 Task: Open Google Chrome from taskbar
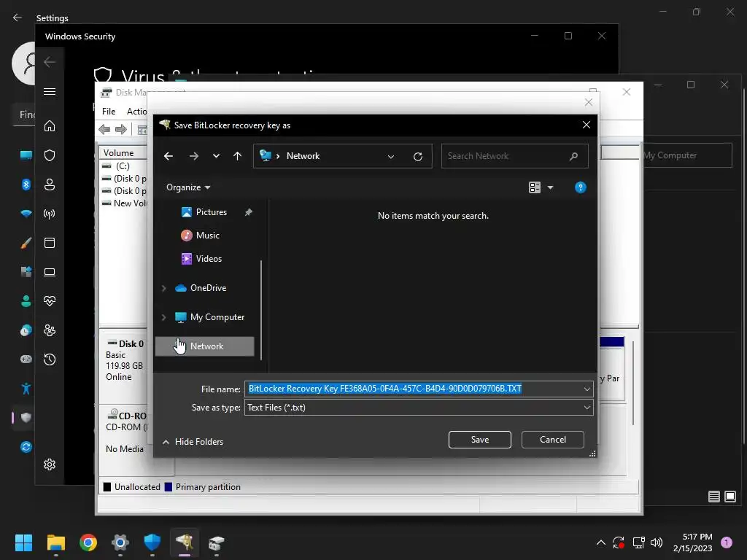tap(88, 542)
